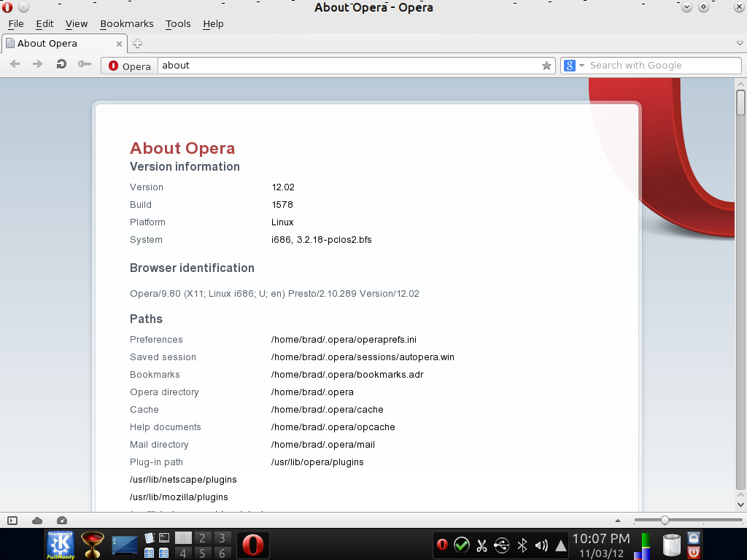Click '/usr/lib/mozilla/plugins' path text

click(x=179, y=497)
